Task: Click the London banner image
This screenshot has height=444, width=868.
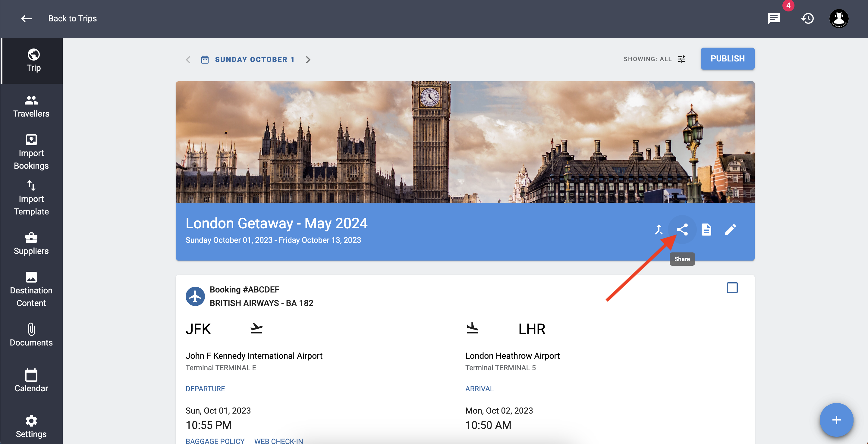Action: [x=465, y=142]
